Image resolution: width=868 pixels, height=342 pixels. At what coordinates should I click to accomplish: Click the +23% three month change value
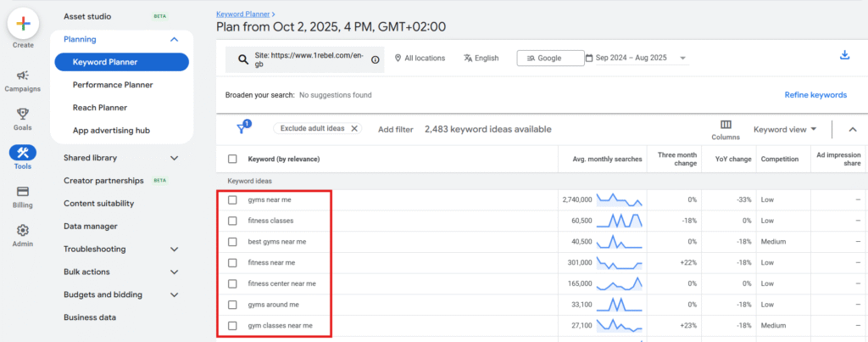coord(688,326)
